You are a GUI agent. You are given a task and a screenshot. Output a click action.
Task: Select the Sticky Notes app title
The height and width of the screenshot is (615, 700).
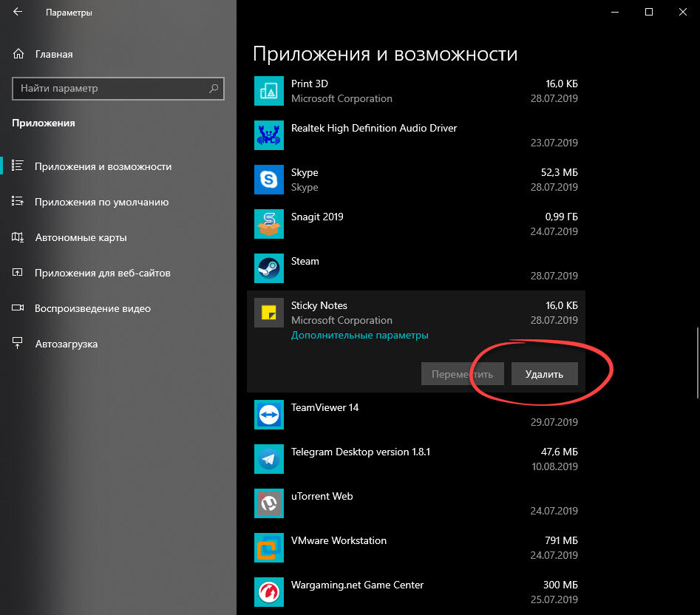pyautogui.click(x=319, y=306)
